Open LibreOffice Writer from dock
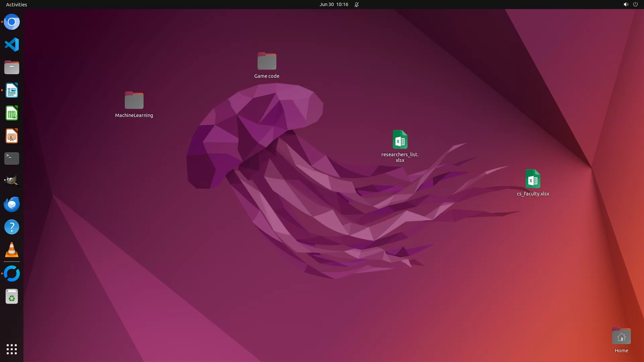 (x=12, y=90)
